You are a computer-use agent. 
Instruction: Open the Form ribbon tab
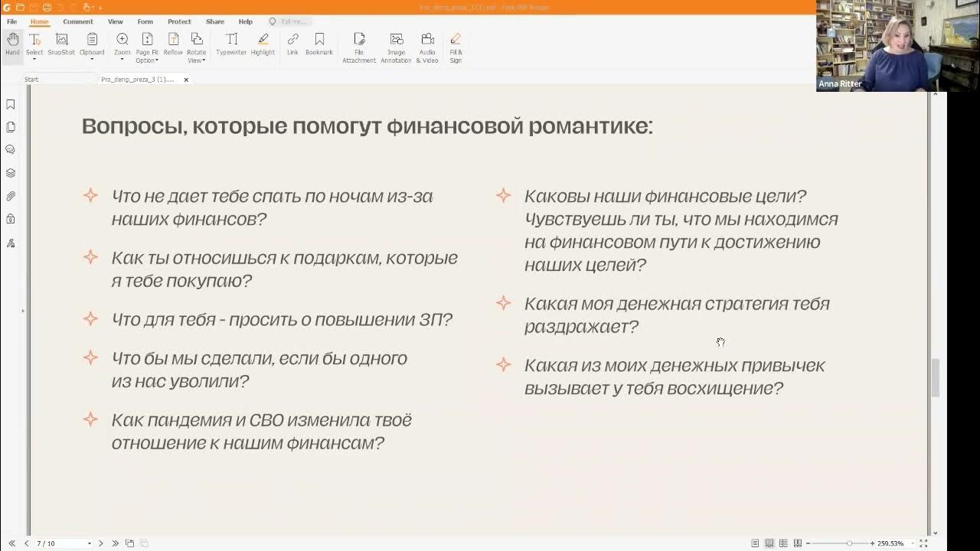145,21
